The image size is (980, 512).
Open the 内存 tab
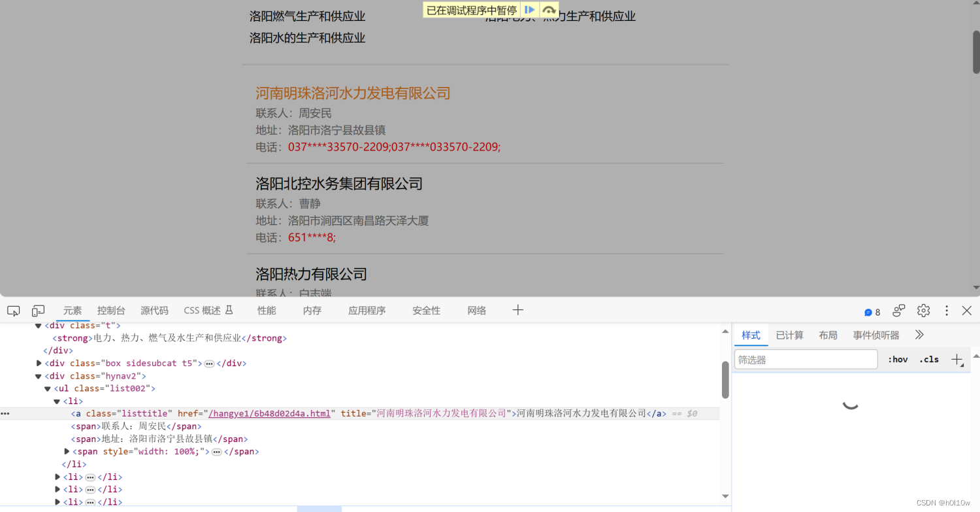pos(312,311)
